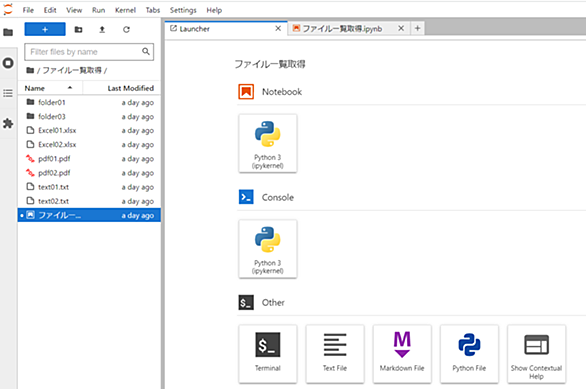Open the View menu
Viewport: 586px width, 389px height.
(74, 10)
